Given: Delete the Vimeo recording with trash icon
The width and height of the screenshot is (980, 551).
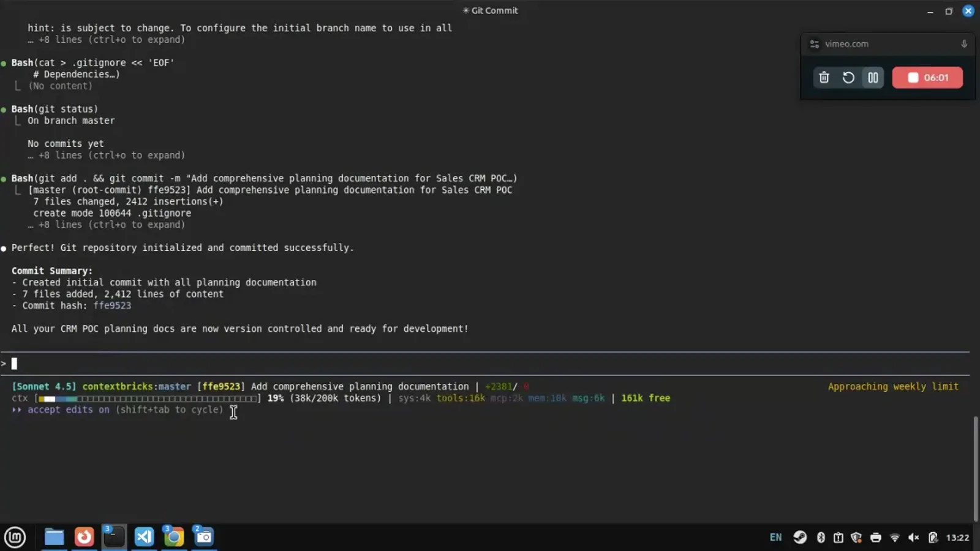Looking at the screenshot, I should pos(824,78).
